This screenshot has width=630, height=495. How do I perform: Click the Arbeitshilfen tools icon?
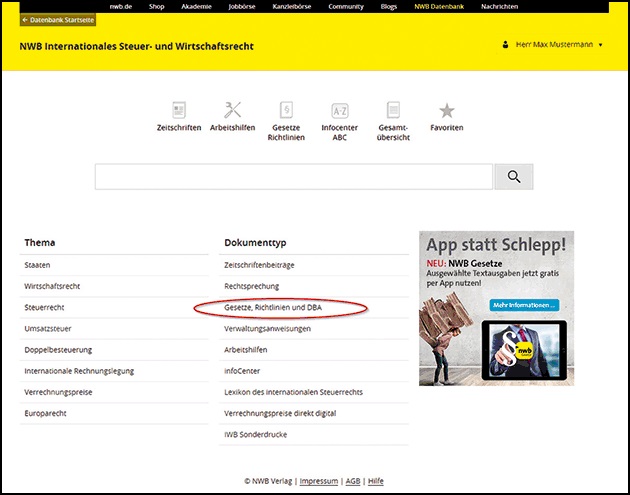(x=233, y=111)
